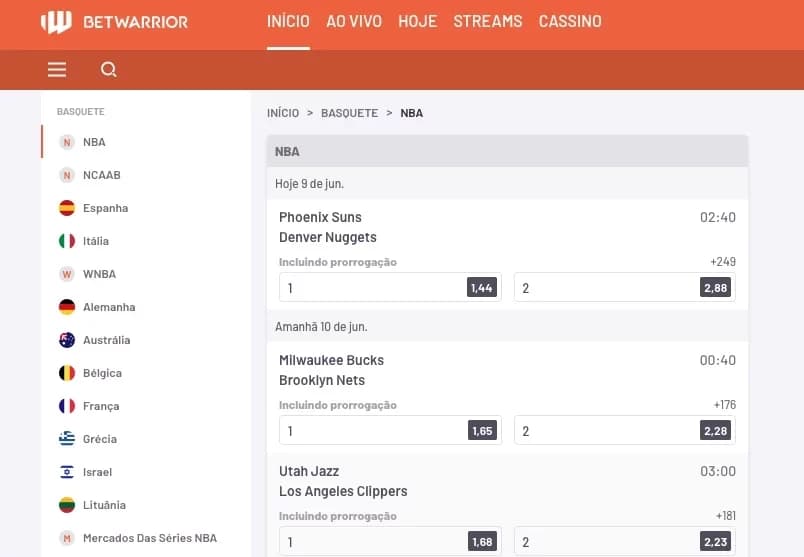The image size is (804, 557).
Task: Click the BetWarrior logo
Action: (114, 22)
